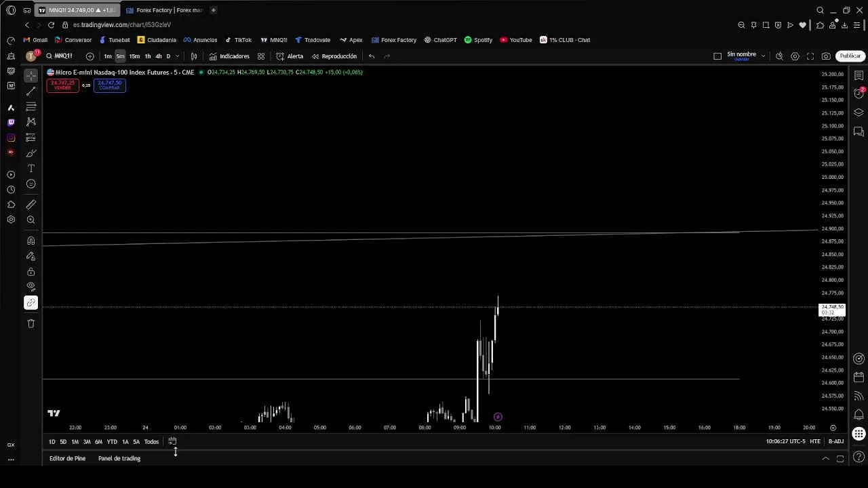The width and height of the screenshot is (868, 488).
Task: Open the chart patterns tool
Action: click(31, 122)
